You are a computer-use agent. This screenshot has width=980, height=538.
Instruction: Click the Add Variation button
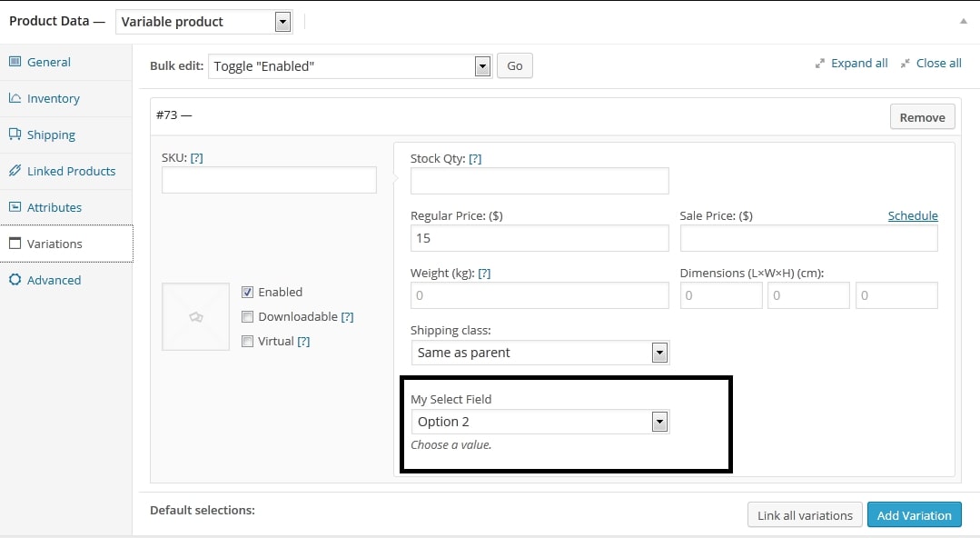(914, 514)
